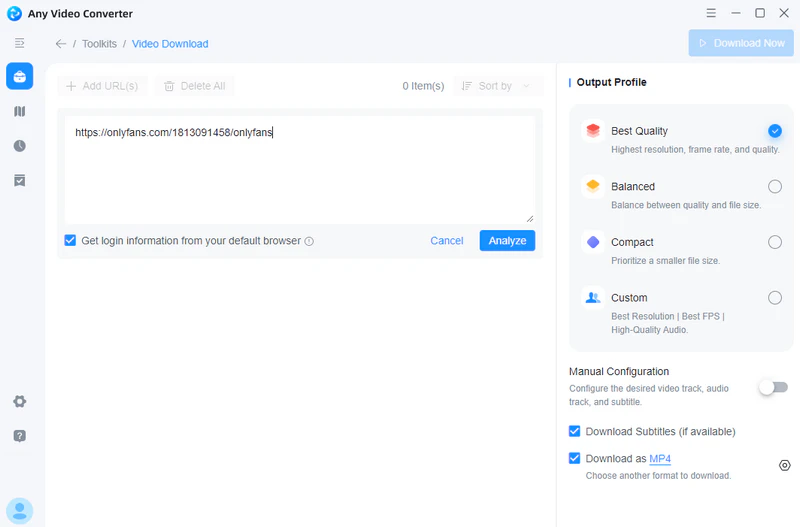Click the Balanced yellow layers icon
Viewport: 800px width, 527px height.
click(x=593, y=186)
